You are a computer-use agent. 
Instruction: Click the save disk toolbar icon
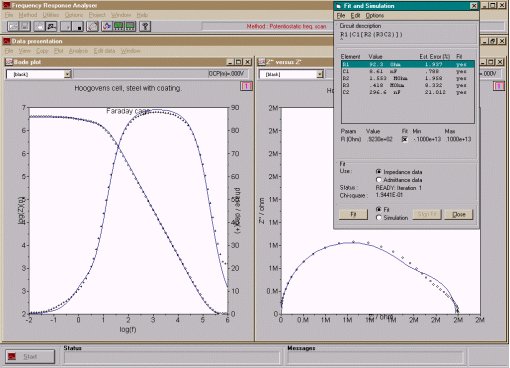pos(25,26)
